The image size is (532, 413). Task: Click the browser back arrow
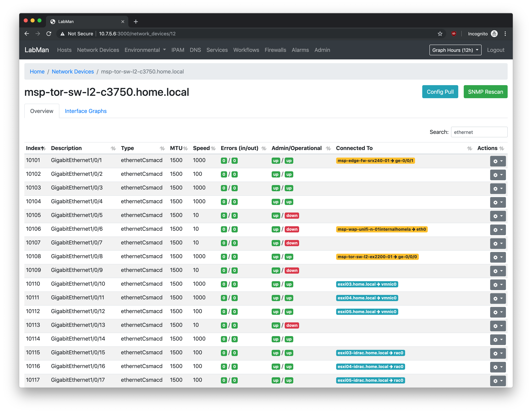(x=27, y=34)
